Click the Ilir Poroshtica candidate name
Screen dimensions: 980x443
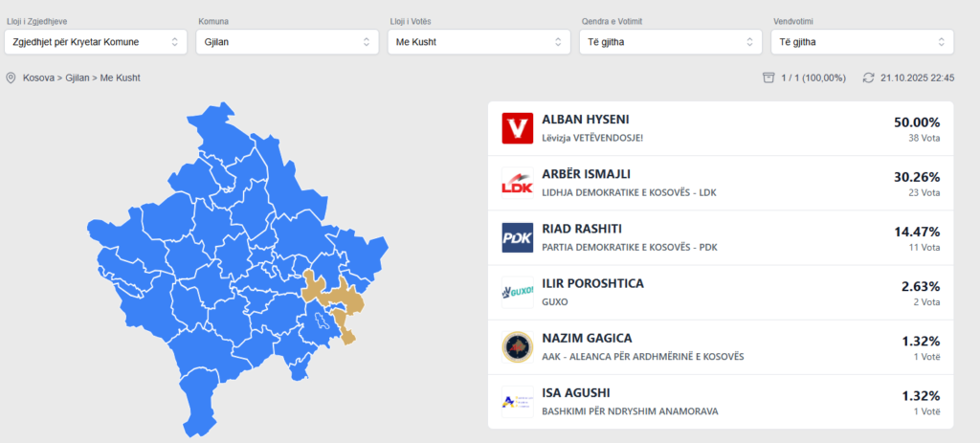[x=592, y=284]
